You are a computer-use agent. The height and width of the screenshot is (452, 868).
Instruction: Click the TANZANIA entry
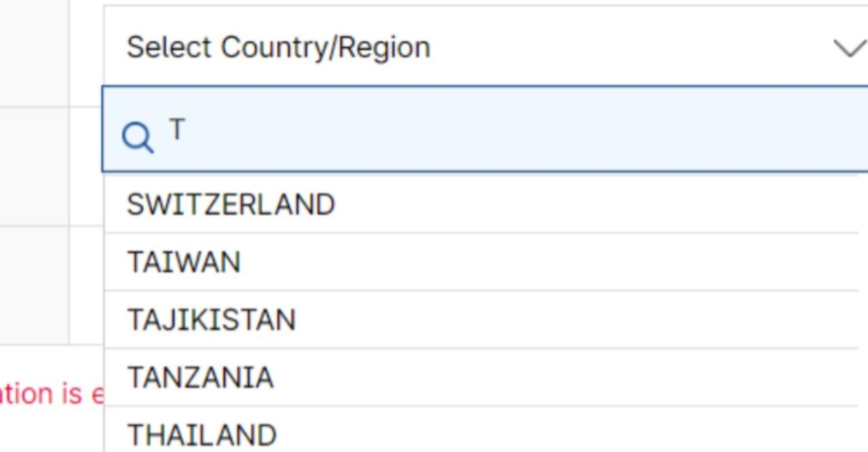click(475, 377)
